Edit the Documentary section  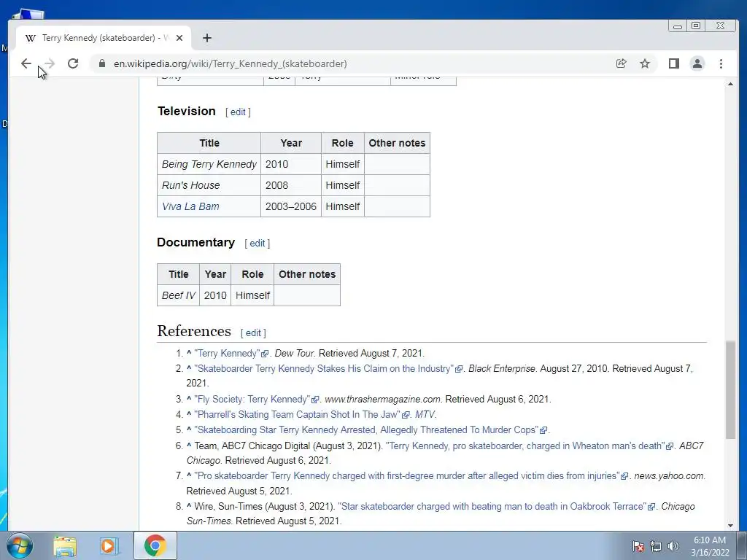click(x=257, y=244)
